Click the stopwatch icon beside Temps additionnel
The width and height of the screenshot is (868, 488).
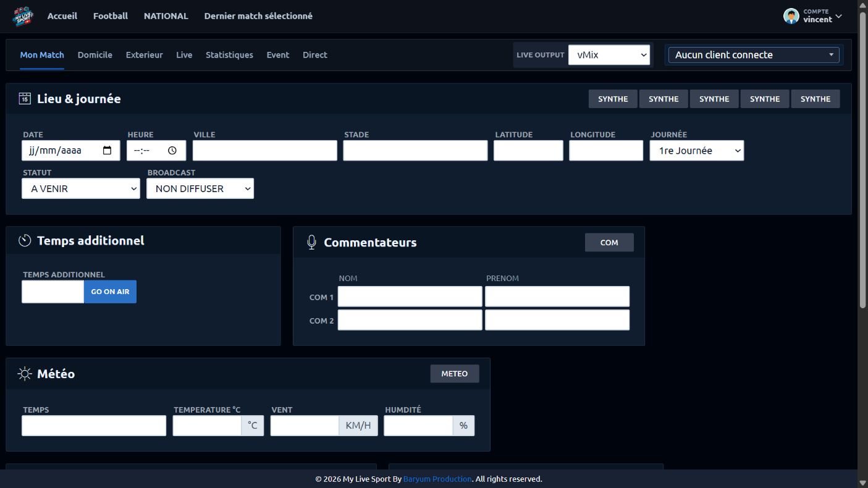(x=25, y=240)
